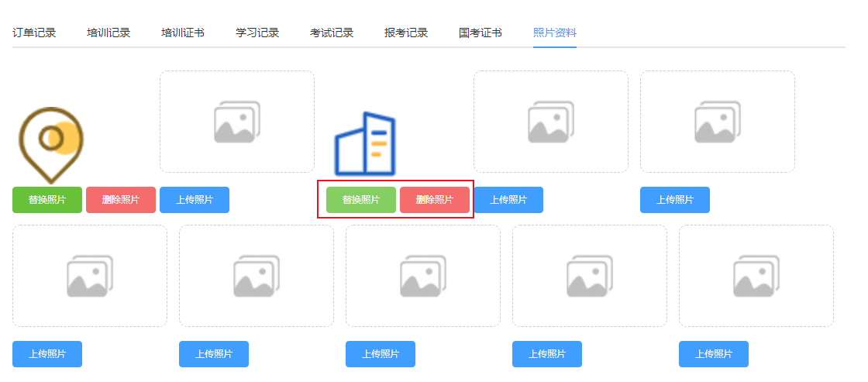
Task: Switch to the 培训记录 tab
Action: (108, 33)
